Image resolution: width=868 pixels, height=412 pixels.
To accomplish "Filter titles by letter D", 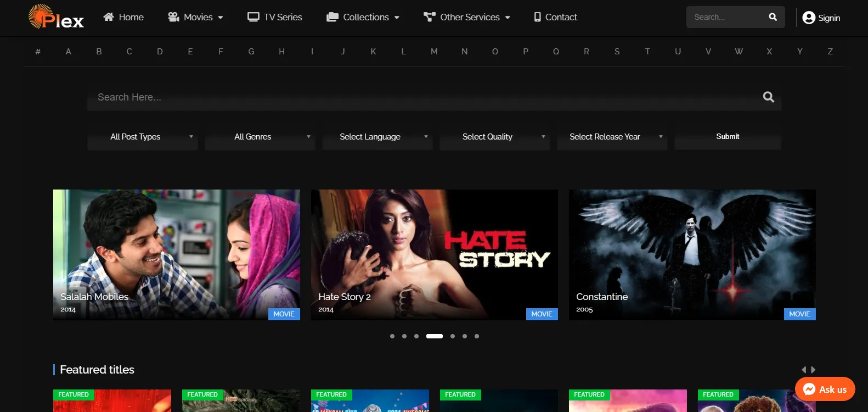I will (160, 52).
